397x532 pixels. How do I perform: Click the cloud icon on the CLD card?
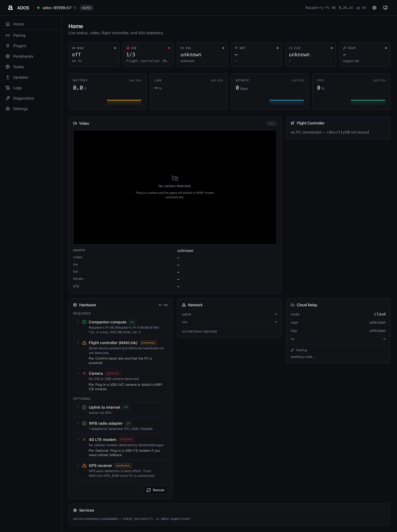pyautogui.click(x=291, y=48)
